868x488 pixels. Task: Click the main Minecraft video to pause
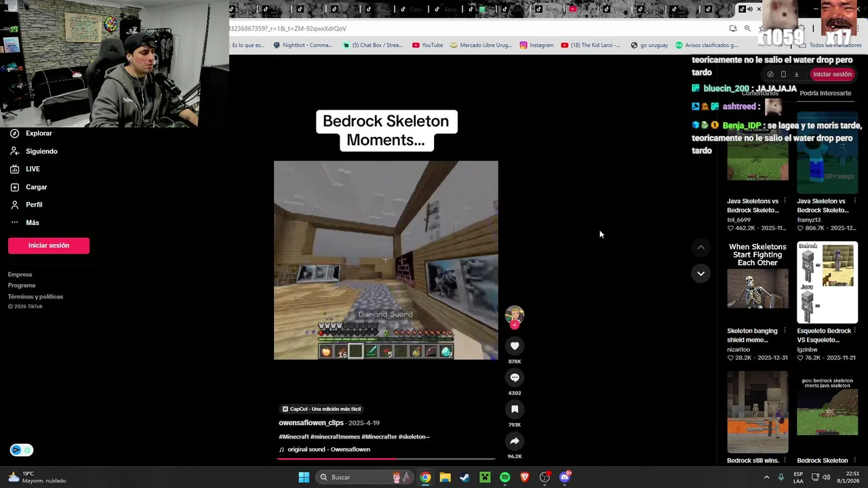point(386,260)
